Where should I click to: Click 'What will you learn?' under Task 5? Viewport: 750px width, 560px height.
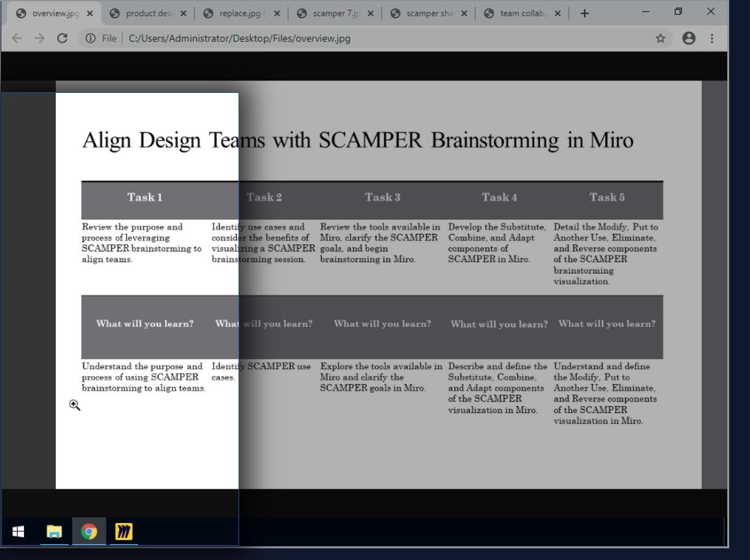pyautogui.click(x=607, y=324)
